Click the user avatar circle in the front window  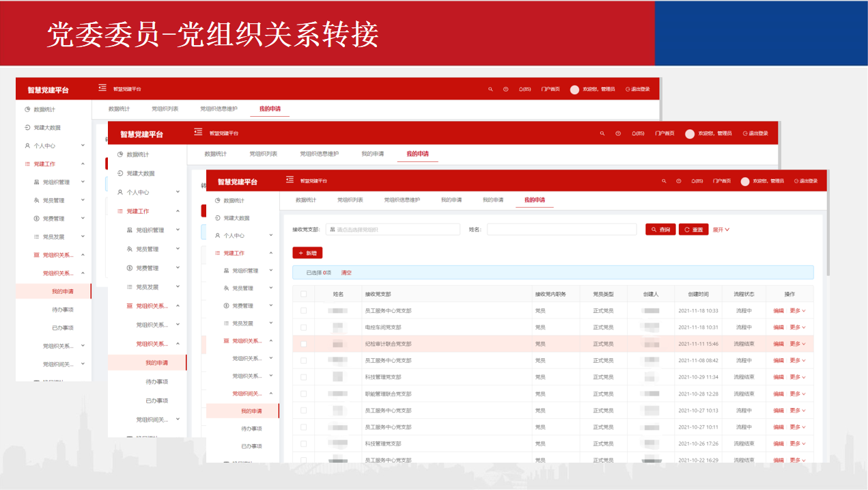(x=745, y=181)
